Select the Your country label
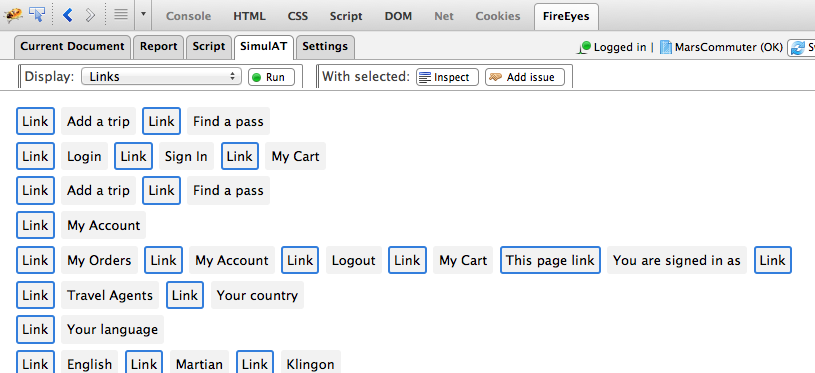The height and width of the screenshot is (373, 815). tap(257, 295)
